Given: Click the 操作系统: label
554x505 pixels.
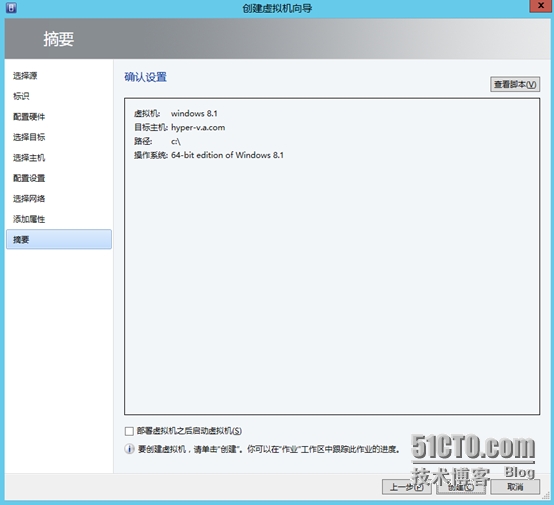Looking at the screenshot, I should pyautogui.click(x=151, y=155).
